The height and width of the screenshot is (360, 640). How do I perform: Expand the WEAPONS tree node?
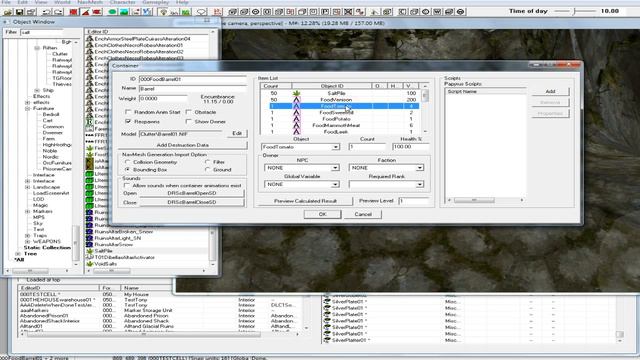click(x=27, y=242)
